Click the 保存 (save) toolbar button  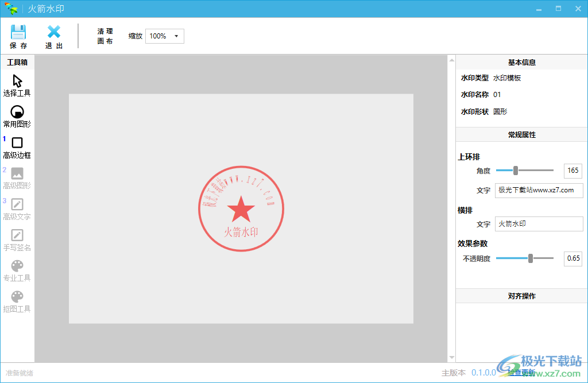18,36
